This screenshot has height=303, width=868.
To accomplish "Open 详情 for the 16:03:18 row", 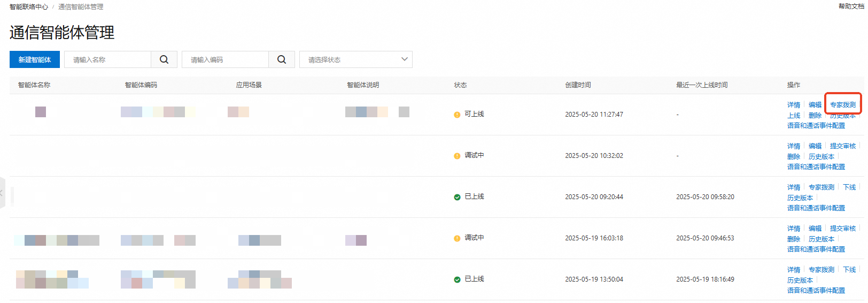I will (794, 229).
